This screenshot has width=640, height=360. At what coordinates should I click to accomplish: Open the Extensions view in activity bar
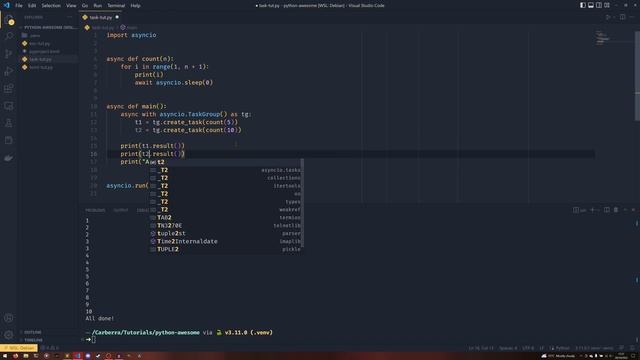tap(9, 89)
